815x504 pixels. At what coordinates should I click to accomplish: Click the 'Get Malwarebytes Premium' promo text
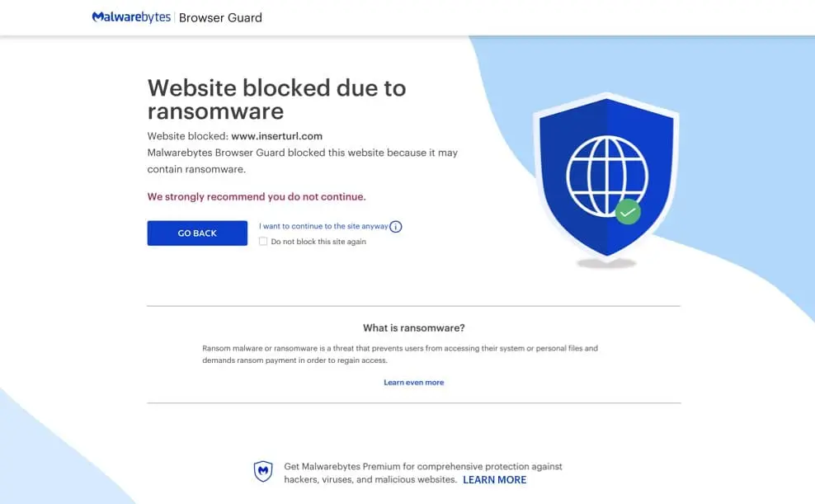tap(422, 473)
